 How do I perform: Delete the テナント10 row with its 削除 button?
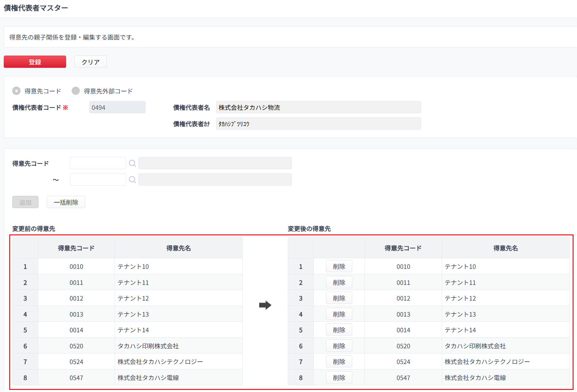point(339,266)
